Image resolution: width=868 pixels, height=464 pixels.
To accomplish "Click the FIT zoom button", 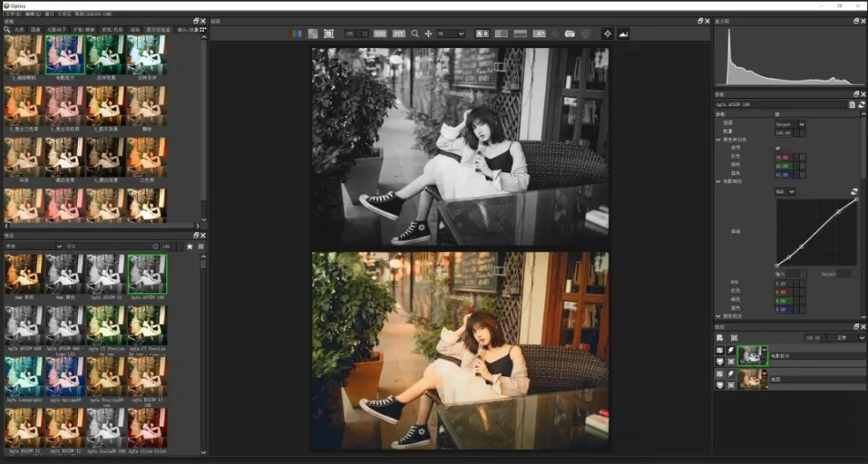I will tap(399, 34).
